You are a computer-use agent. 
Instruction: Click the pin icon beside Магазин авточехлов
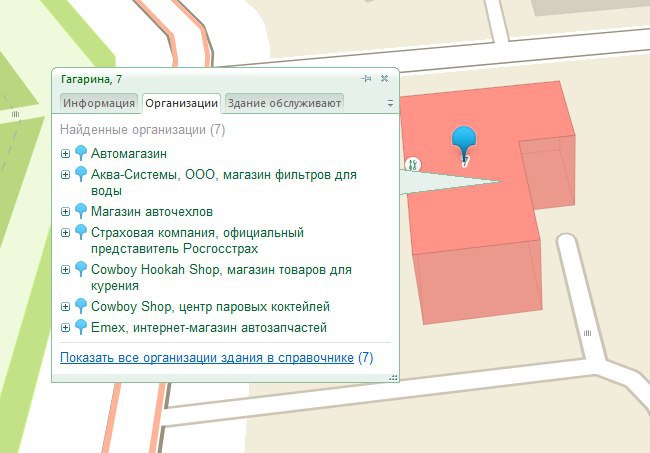81,211
